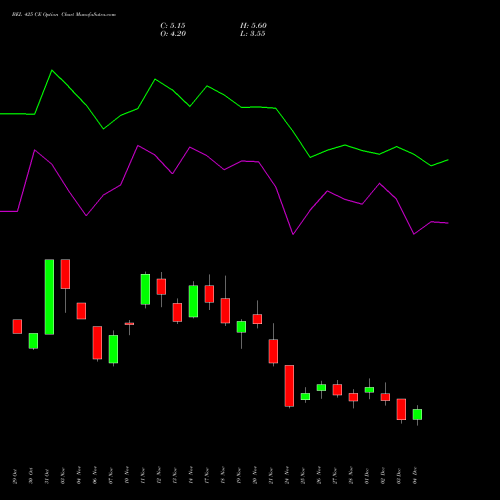Screen dimensions: 500x500
Task: Click the 01 Dec date axis label
Action: [367, 476]
